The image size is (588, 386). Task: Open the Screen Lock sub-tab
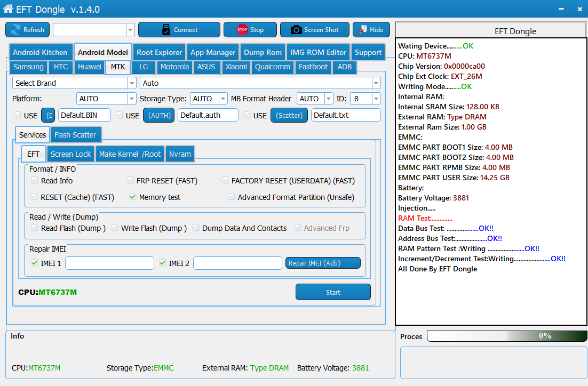pyautogui.click(x=70, y=154)
